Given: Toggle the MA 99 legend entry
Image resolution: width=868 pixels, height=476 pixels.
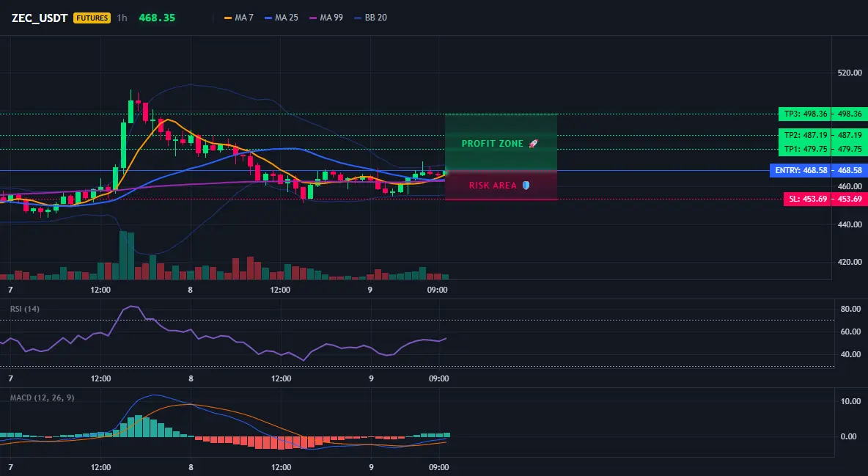Looking at the screenshot, I should click(326, 18).
